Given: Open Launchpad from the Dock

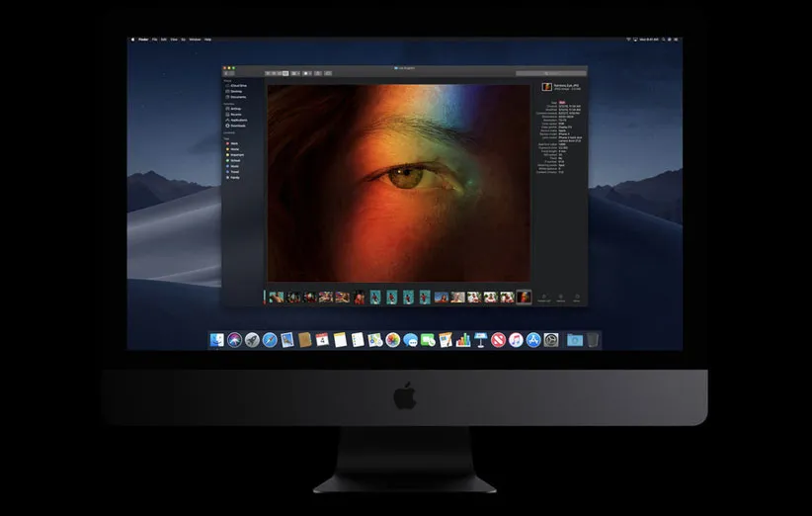Looking at the screenshot, I should 252,340.
